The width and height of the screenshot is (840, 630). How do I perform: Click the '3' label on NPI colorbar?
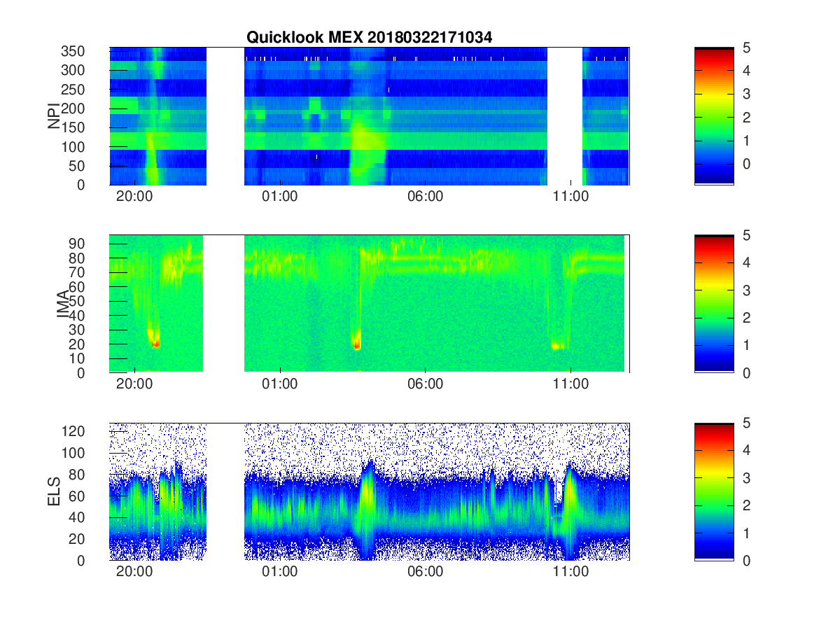tap(746, 94)
